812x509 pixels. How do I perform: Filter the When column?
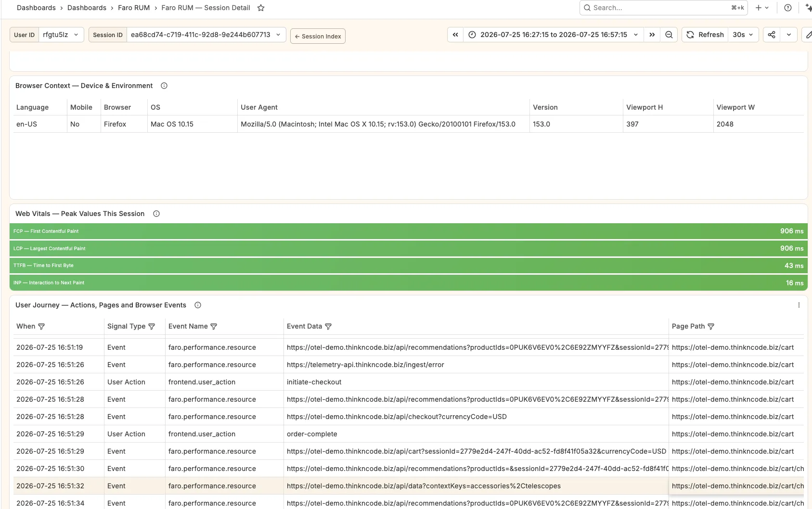pyautogui.click(x=41, y=326)
